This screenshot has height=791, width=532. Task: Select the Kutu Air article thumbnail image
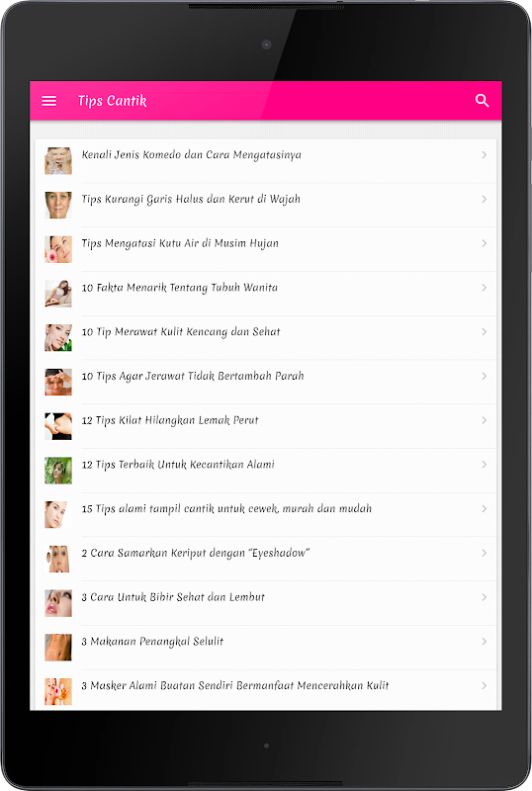tap(58, 249)
